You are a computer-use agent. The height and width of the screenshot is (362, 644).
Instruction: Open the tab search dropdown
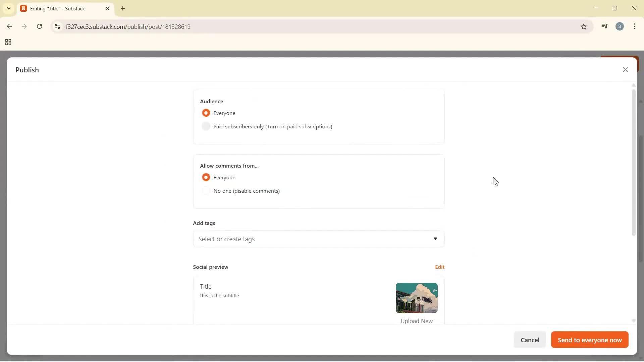click(8, 8)
